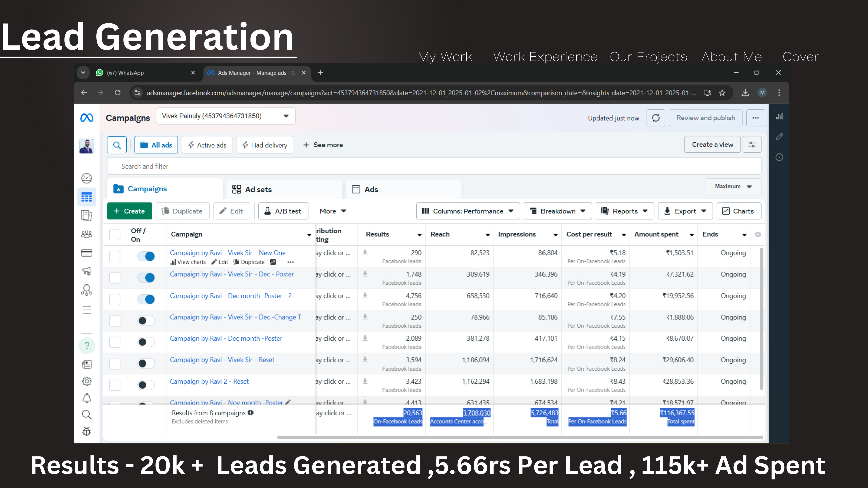Click the Review and publish button
868x488 pixels.
click(x=706, y=118)
